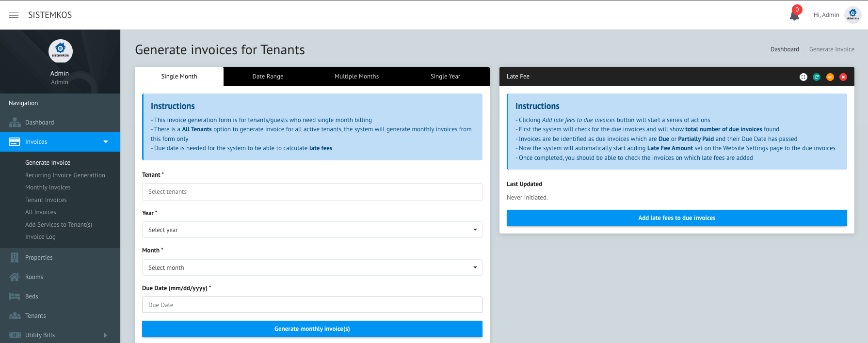Click the Tenants users icon
This screenshot has height=343, width=868.
point(15,316)
